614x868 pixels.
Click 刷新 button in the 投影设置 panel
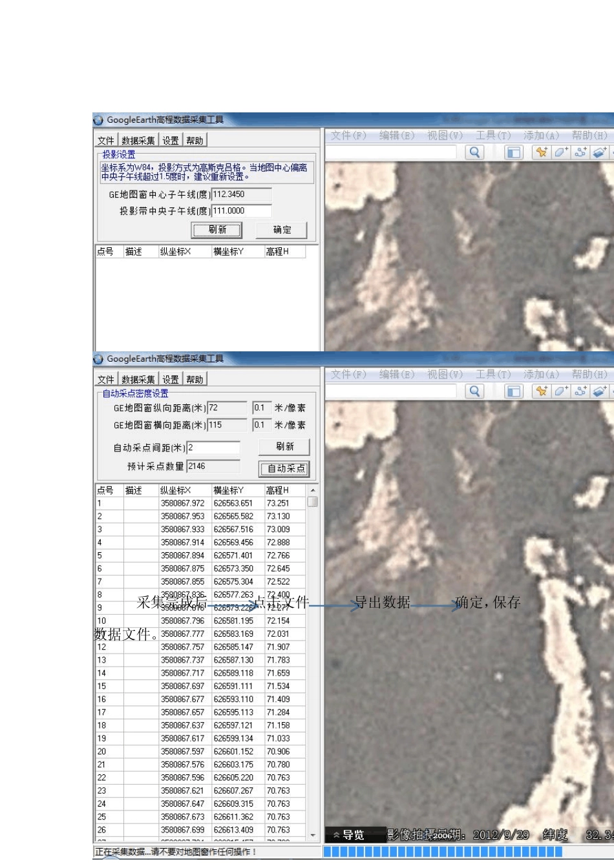pos(217,230)
